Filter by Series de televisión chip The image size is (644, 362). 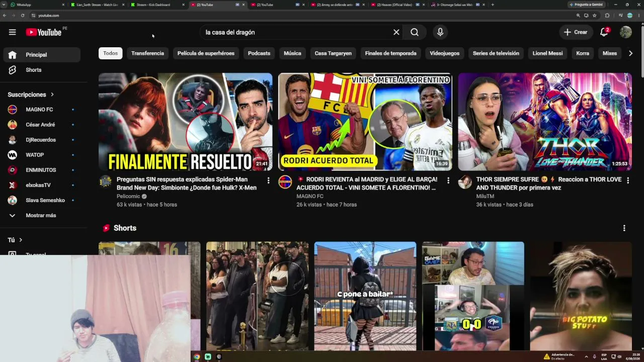click(x=496, y=53)
